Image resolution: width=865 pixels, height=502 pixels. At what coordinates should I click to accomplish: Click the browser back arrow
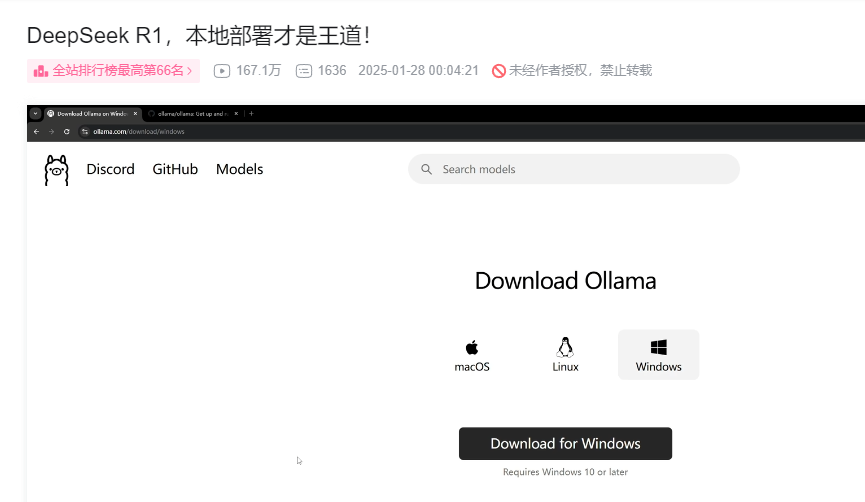36,132
